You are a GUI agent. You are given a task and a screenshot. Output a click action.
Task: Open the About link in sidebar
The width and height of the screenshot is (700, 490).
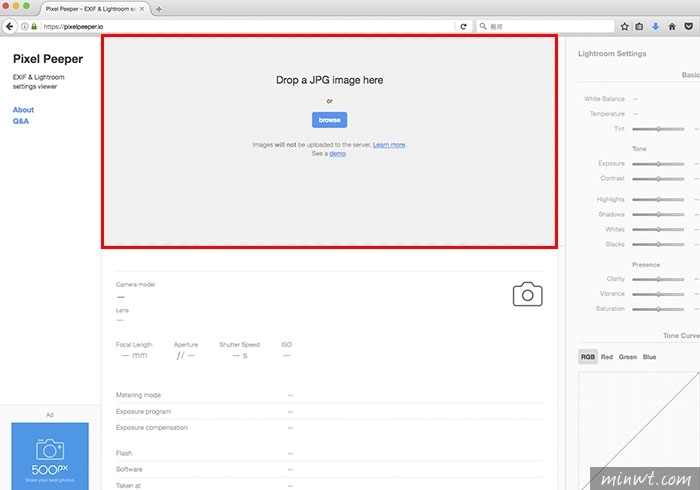tap(23, 110)
